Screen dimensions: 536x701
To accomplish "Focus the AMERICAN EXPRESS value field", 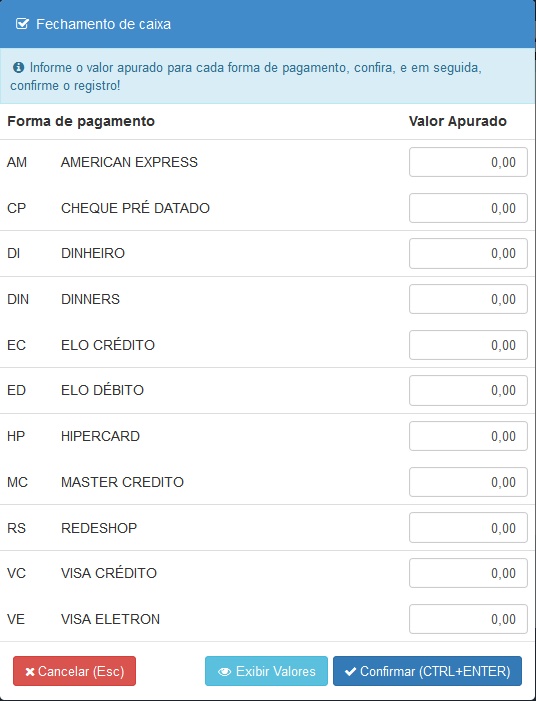I will [468, 162].
